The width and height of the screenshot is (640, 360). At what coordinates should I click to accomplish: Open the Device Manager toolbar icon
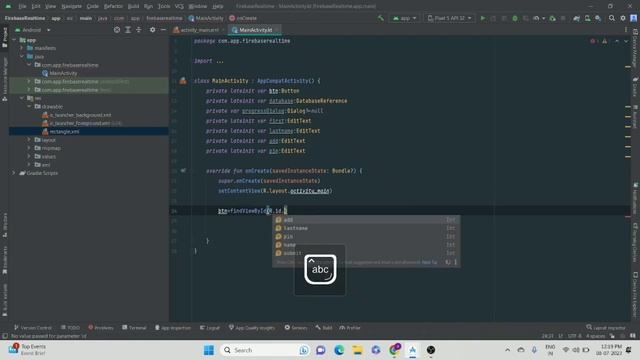coord(587,18)
